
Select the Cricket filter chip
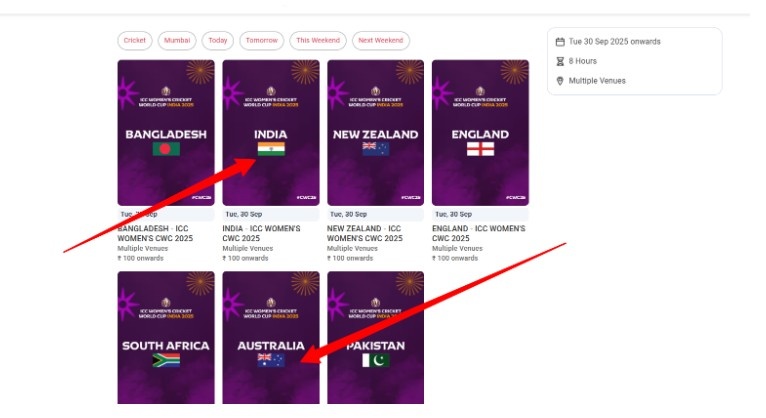click(x=135, y=41)
